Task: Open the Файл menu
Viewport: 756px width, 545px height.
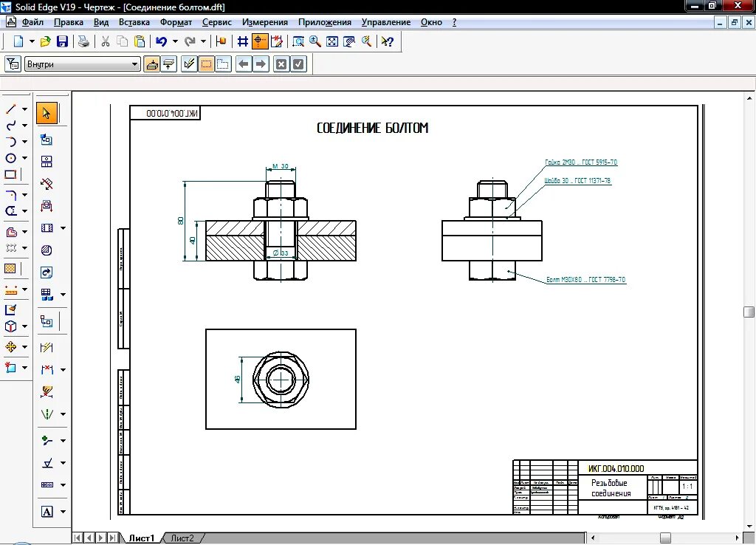Action: (32, 22)
